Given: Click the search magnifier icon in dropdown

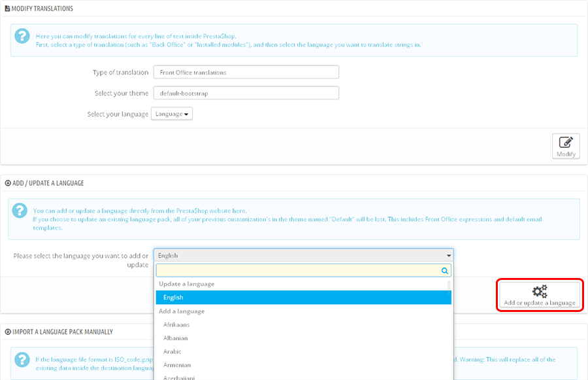Looking at the screenshot, I should pyautogui.click(x=445, y=270).
